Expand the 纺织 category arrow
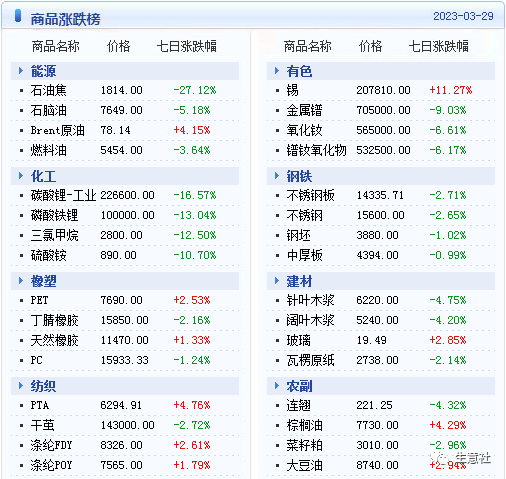 click(x=21, y=386)
